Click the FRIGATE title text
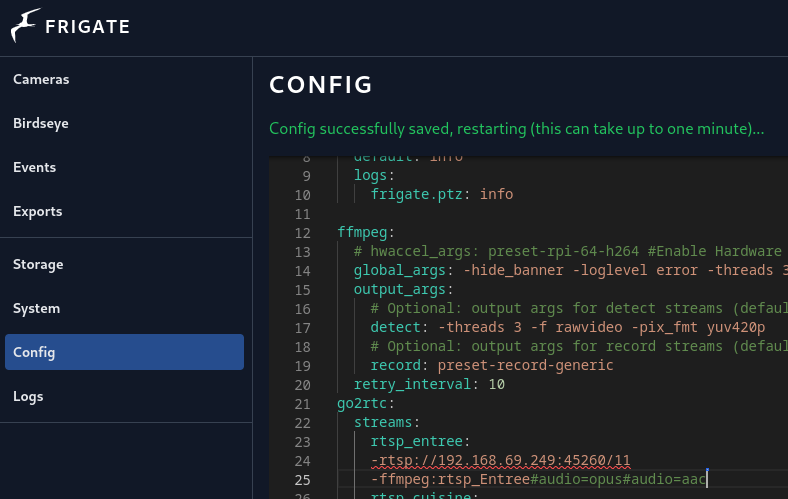 [x=87, y=27]
